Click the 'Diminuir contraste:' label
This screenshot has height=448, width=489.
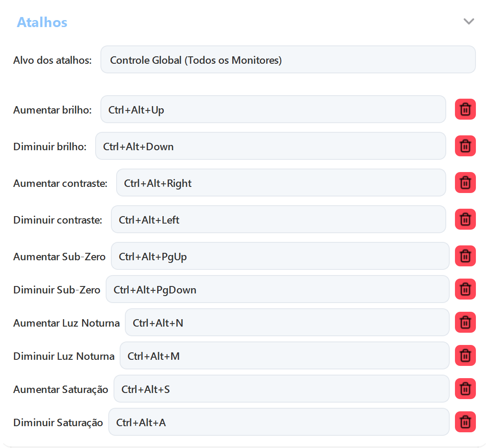click(58, 220)
